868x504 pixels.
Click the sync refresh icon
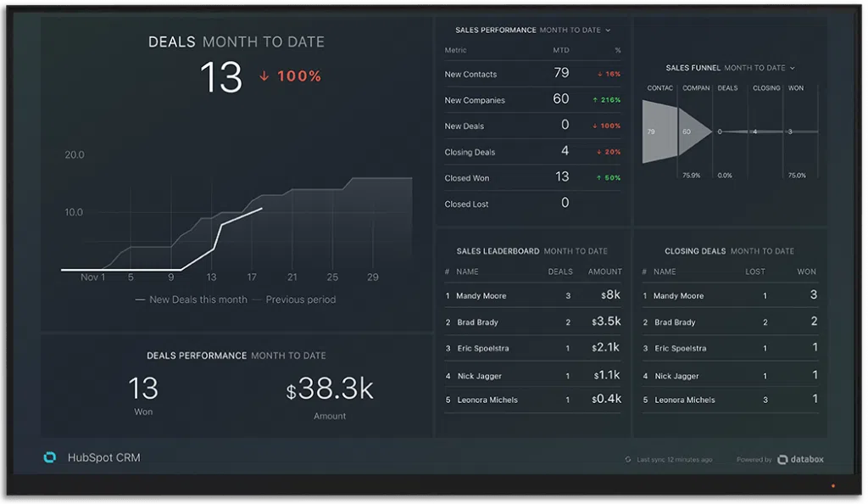point(628,460)
